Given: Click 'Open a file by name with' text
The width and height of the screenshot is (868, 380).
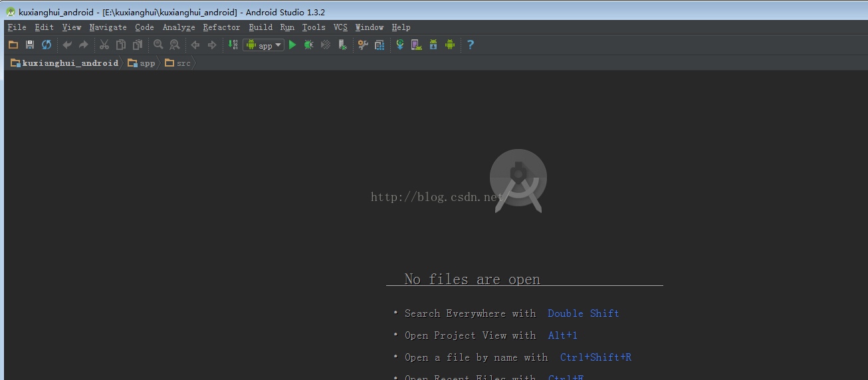Looking at the screenshot, I should point(477,357).
